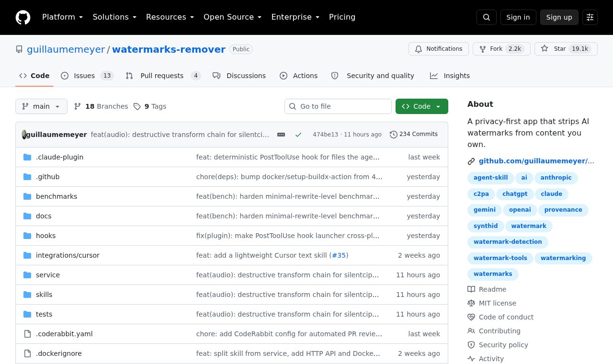
Task: Open the GitHub homepage logo
Action: (23, 17)
